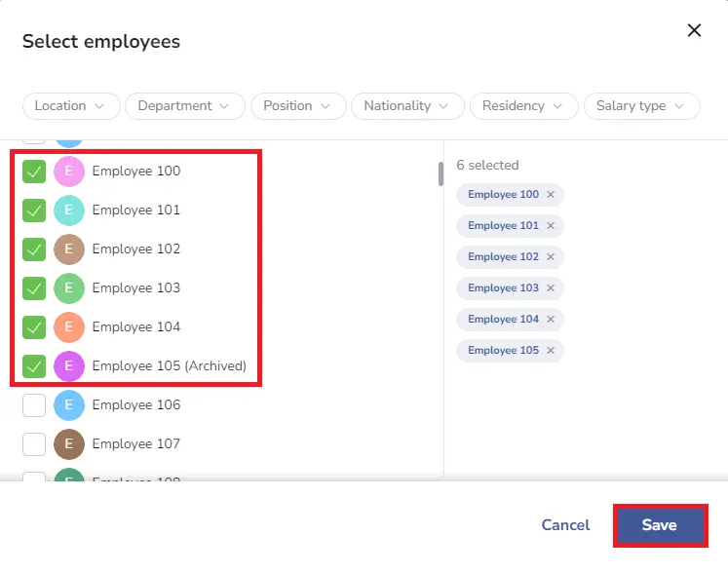The width and height of the screenshot is (728, 574).
Task: Check the Employee 106 checkbox
Action: [x=34, y=405]
